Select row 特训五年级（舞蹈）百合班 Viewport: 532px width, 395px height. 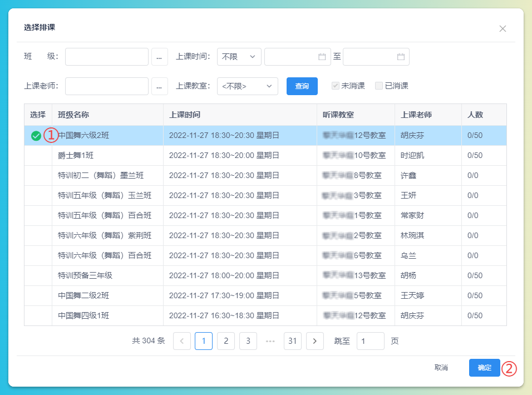point(265,216)
